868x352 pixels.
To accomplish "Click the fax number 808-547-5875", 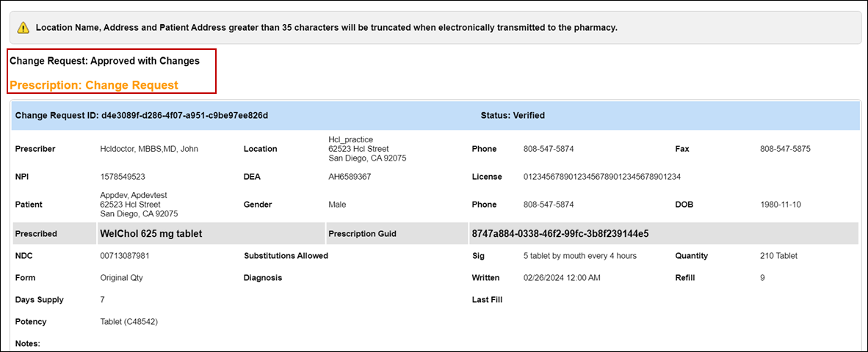I will tap(785, 149).
